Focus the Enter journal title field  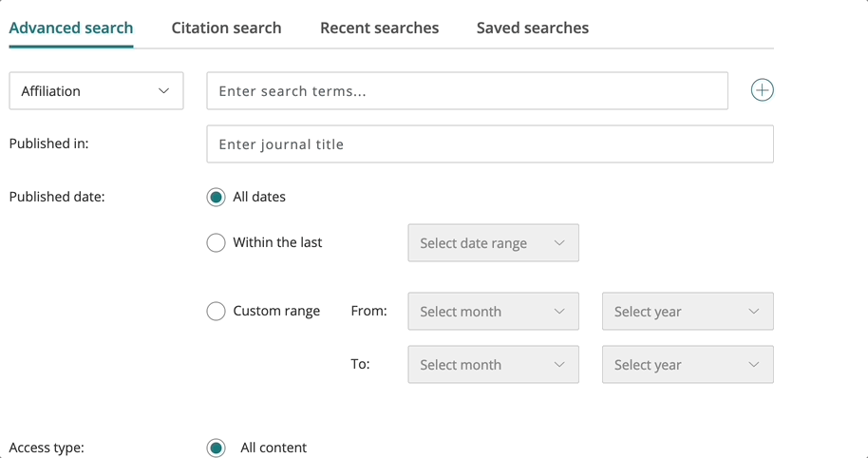pos(489,144)
